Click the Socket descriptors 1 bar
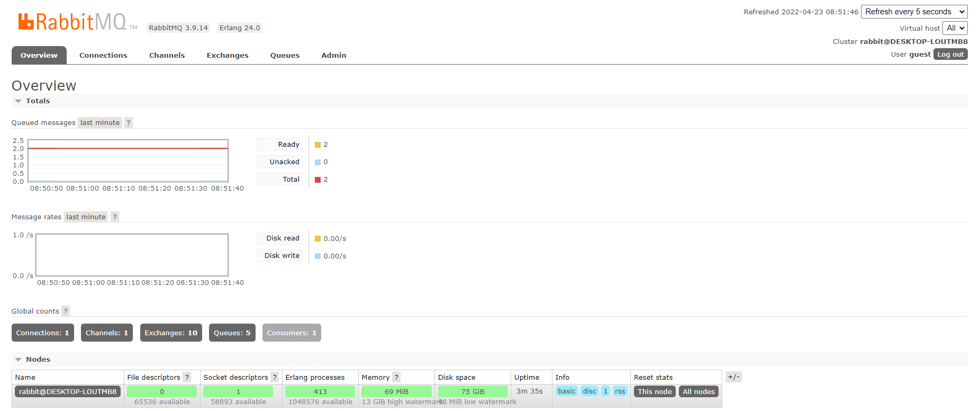The image size is (980, 411). click(x=238, y=391)
